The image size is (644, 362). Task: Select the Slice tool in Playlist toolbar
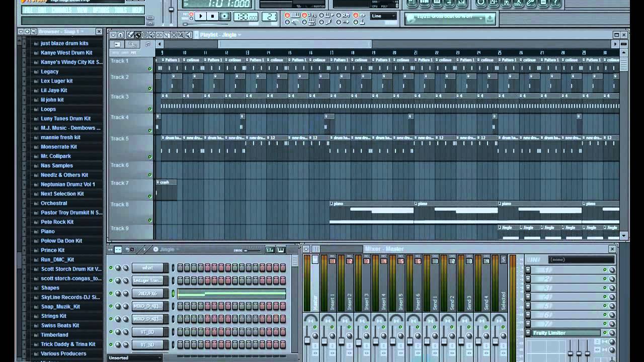(x=167, y=35)
